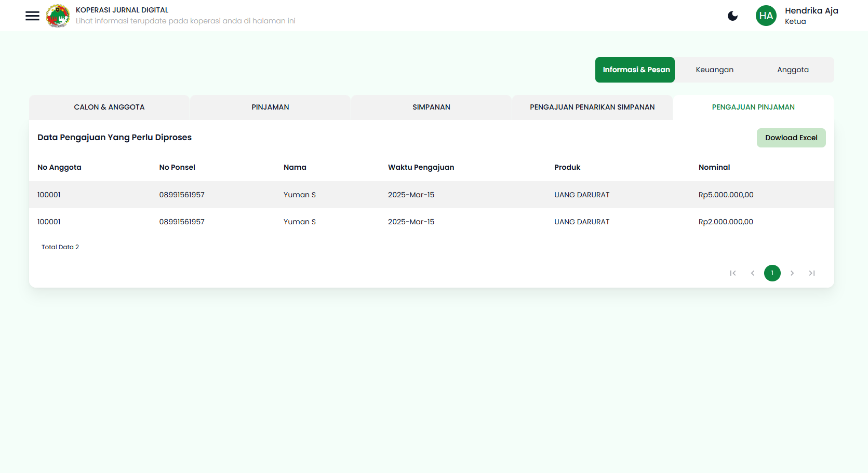Click the Dowload Excel button

pos(791,138)
